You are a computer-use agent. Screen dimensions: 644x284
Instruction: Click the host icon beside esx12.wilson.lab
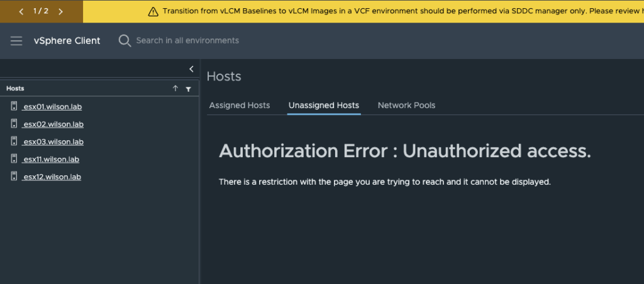click(14, 176)
